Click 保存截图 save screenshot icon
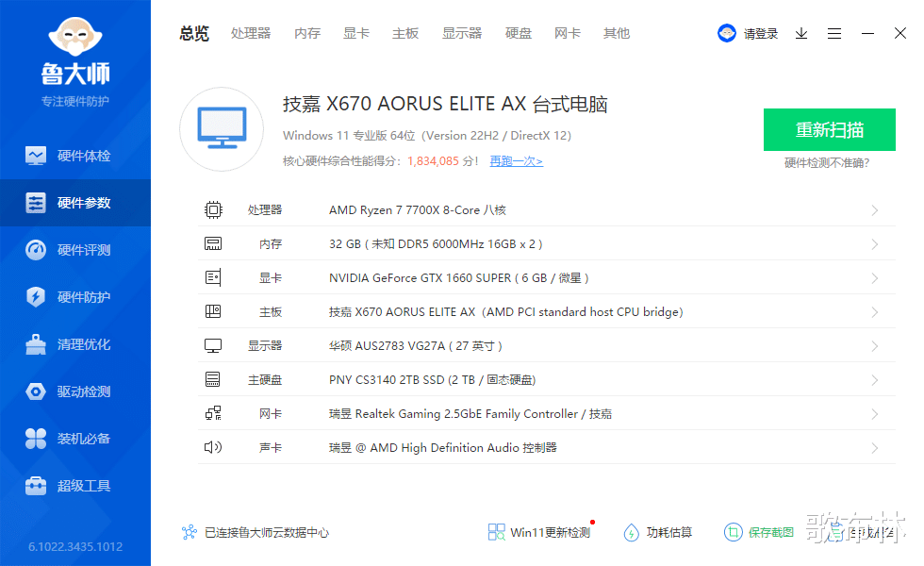924x566 pixels. point(734,532)
